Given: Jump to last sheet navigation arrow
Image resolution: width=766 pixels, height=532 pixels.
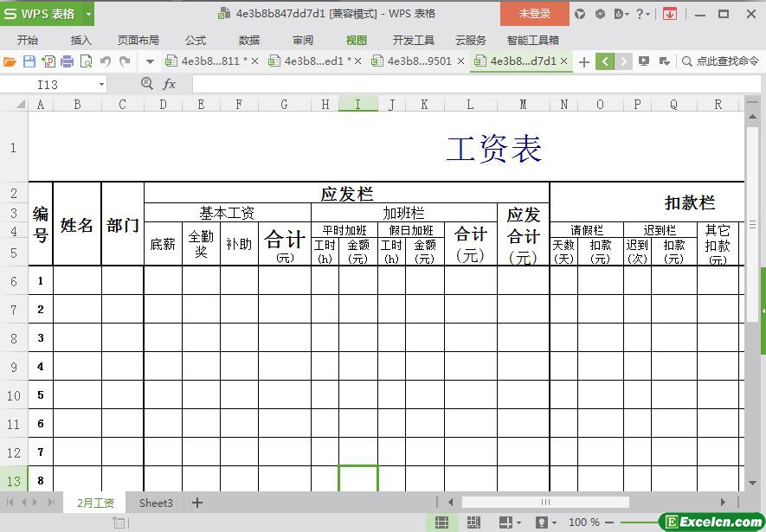Looking at the screenshot, I should pos(51,503).
